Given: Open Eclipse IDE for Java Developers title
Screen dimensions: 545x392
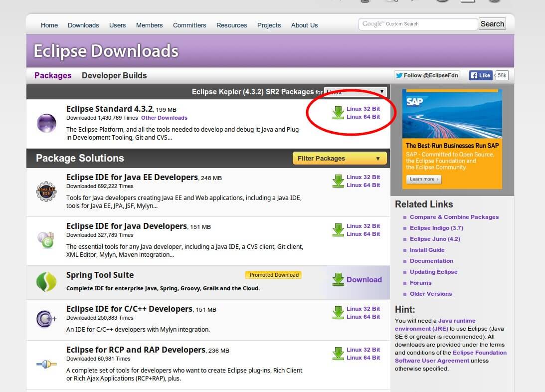Looking at the screenshot, I should tap(127, 226).
